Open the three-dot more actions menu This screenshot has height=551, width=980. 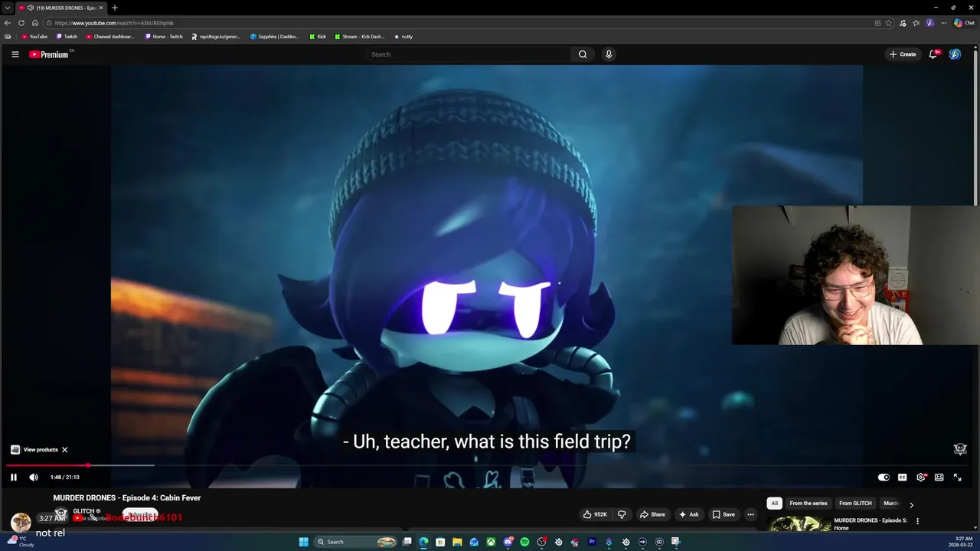[750, 514]
